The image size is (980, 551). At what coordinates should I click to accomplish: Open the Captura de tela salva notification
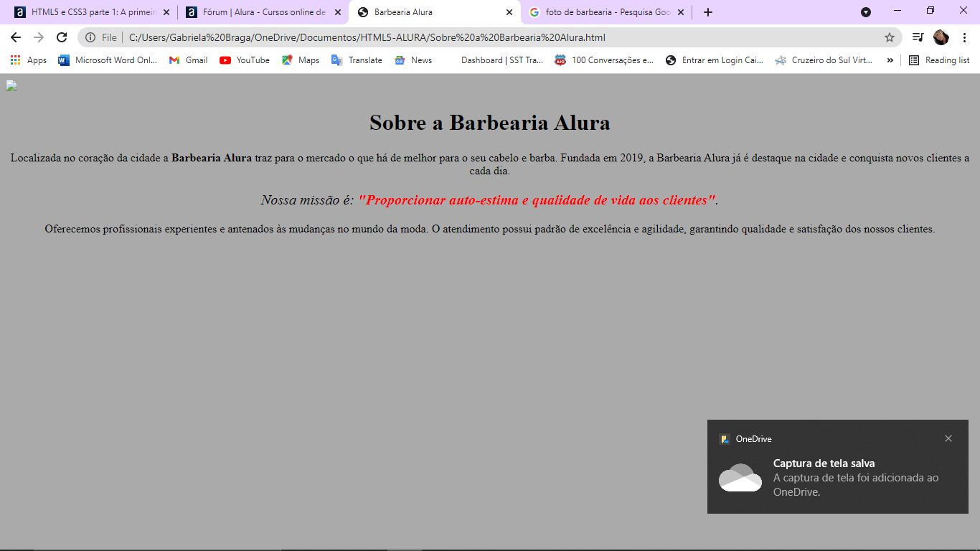(838, 466)
